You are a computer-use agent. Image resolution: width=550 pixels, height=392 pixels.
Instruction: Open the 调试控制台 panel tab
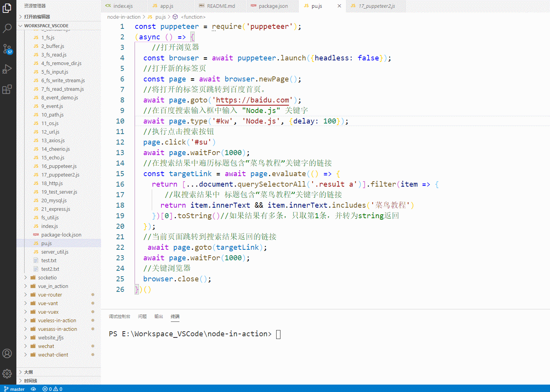pyautogui.click(x=119, y=316)
